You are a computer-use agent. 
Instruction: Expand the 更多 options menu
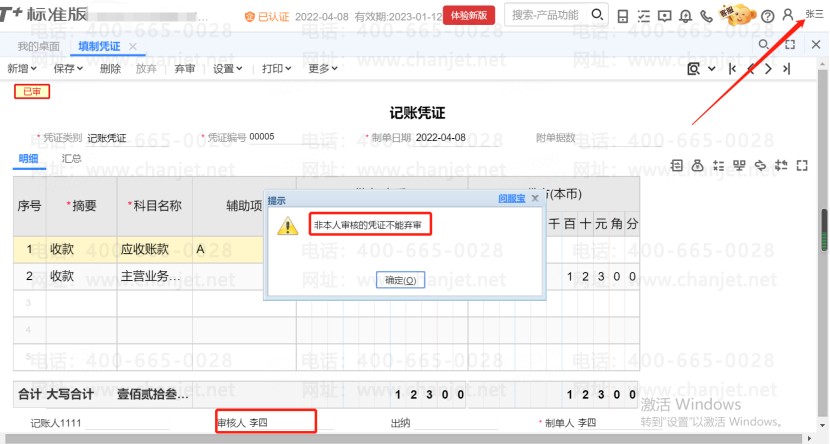(322, 69)
